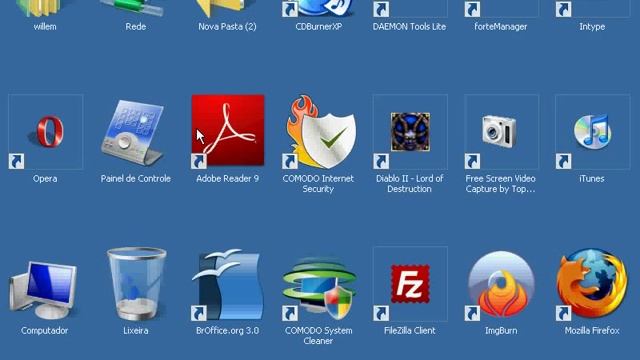Open the Mozilla Firefox icon
This screenshot has height=360, width=640.
[592, 284]
